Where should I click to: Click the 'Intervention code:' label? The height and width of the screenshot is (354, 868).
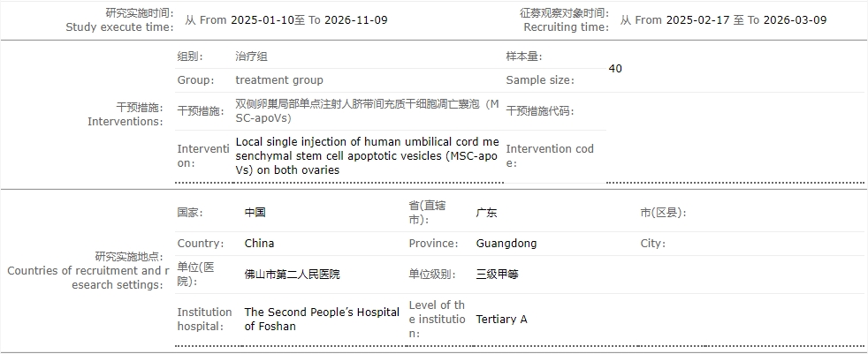coord(550,156)
